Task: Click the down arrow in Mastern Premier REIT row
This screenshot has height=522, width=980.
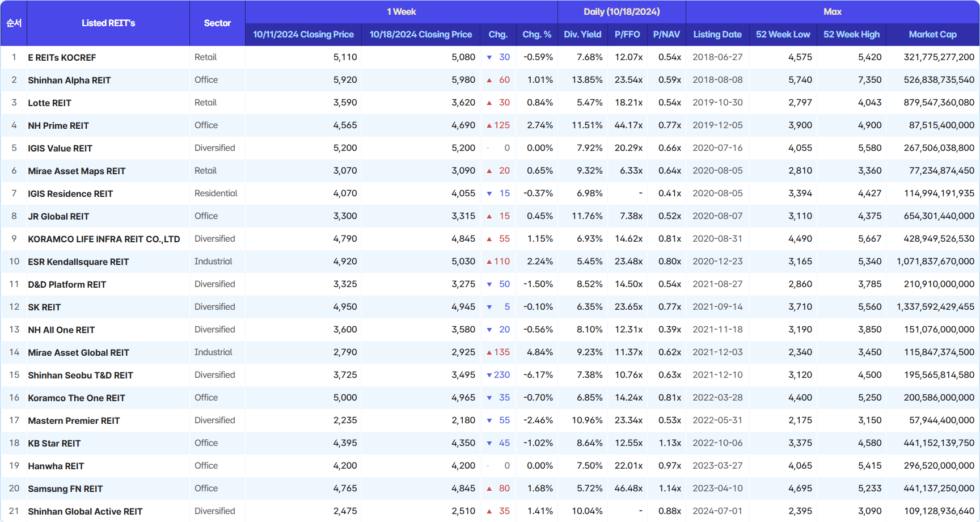Action: pos(489,420)
